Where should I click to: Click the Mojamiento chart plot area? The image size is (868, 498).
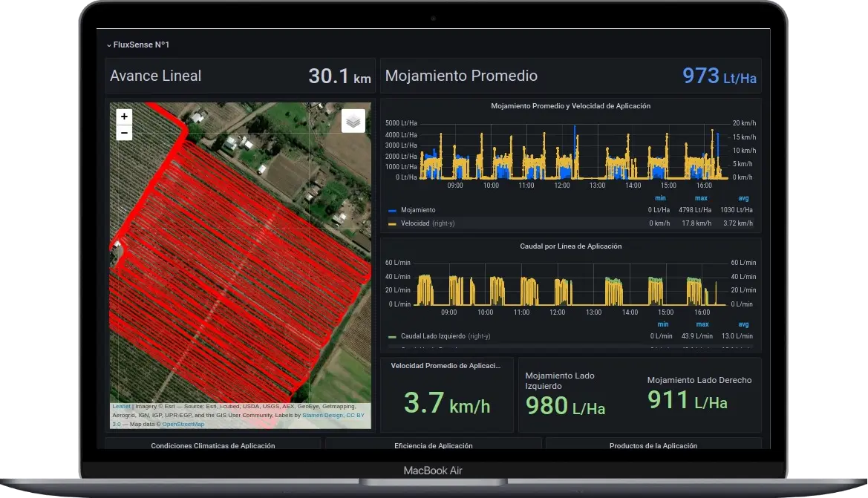[574, 151]
